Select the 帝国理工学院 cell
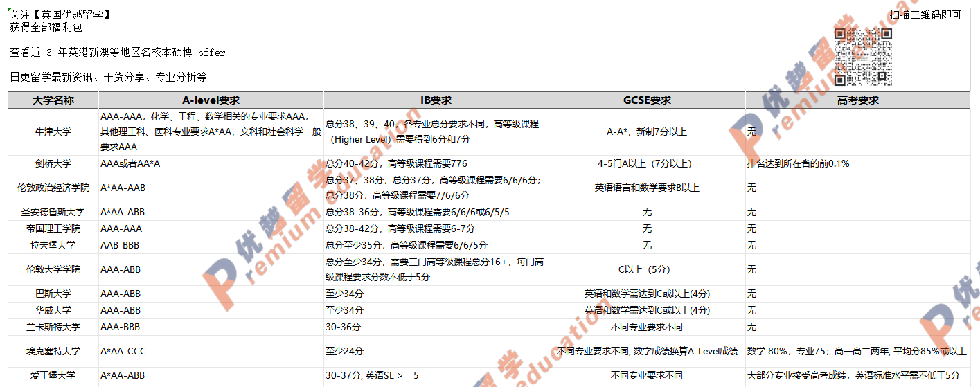The height and width of the screenshot is (387, 980). pyautogui.click(x=53, y=228)
